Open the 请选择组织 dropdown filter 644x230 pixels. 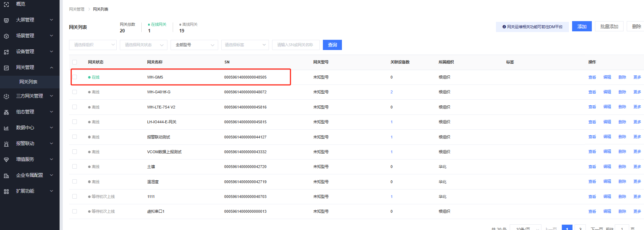[x=93, y=45]
